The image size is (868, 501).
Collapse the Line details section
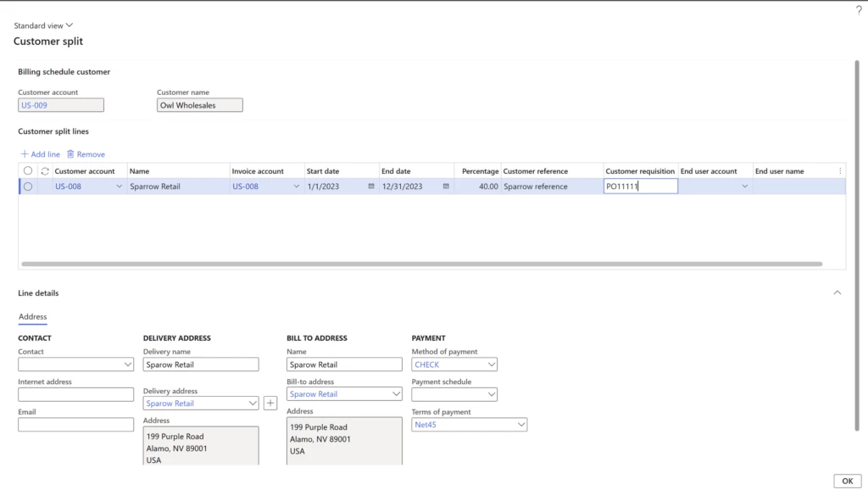click(836, 292)
